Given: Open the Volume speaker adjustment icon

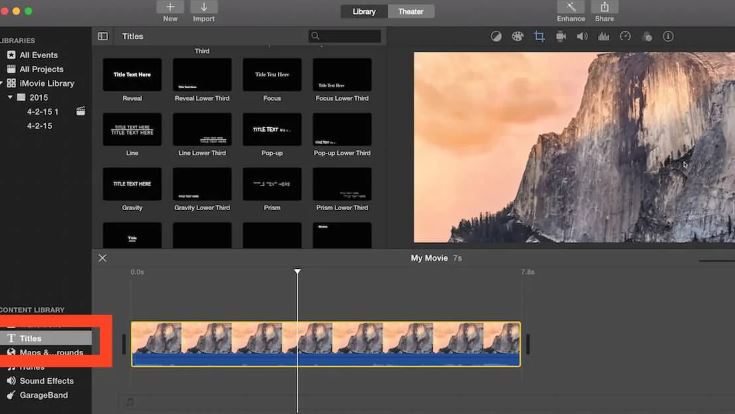Looking at the screenshot, I should coord(582,36).
